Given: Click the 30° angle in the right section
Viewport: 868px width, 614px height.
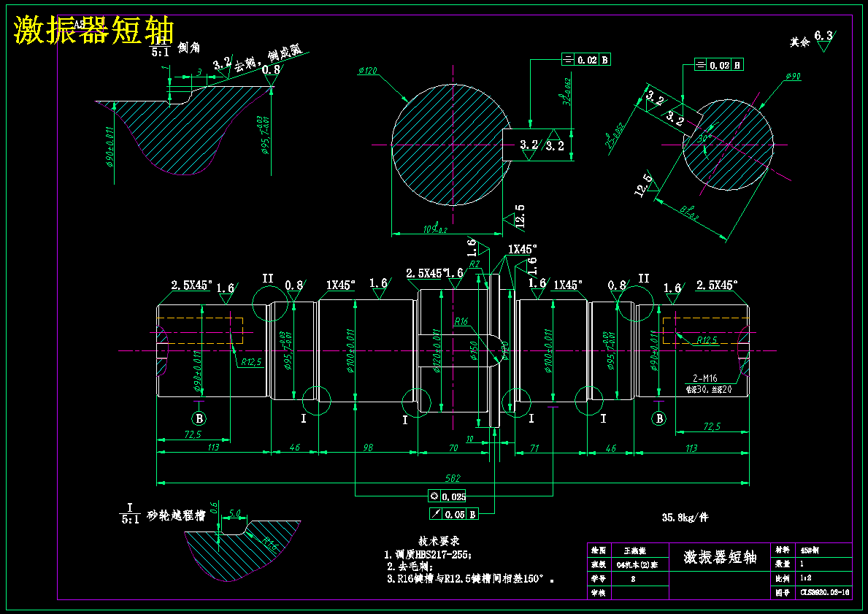Looking at the screenshot, I should click(704, 137).
